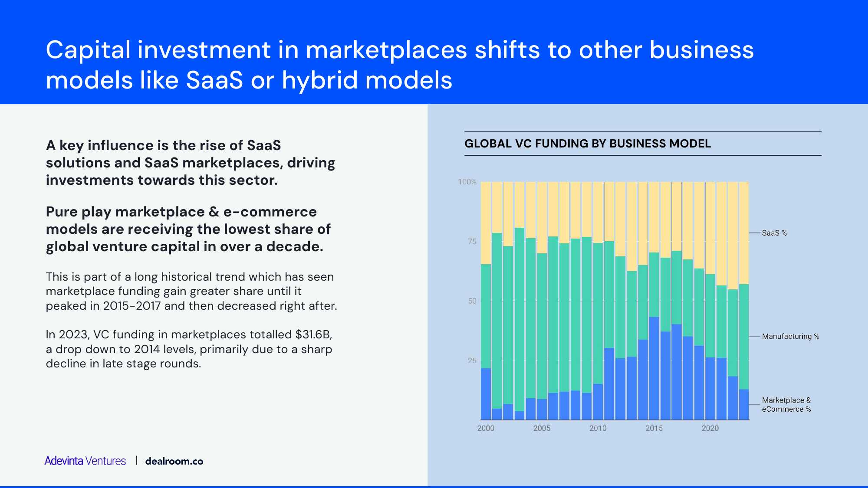Click the 50 y-axis gridline label
This screenshot has height=488, width=868.
coord(472,301)
